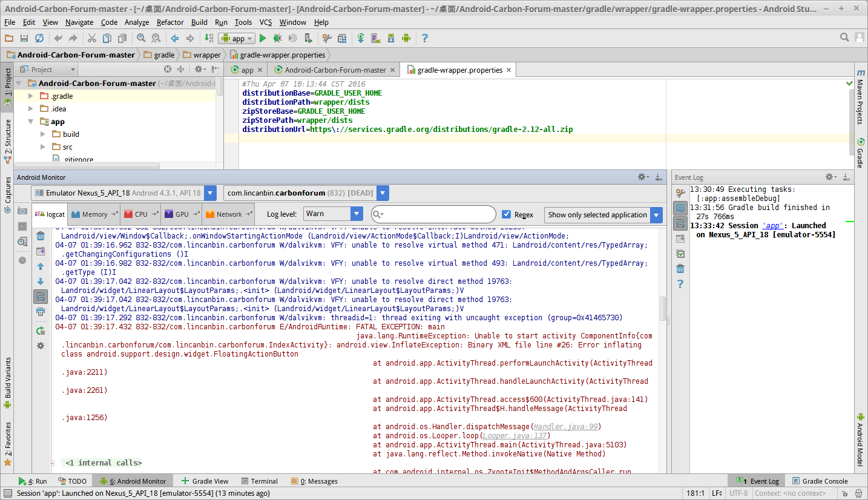
Task: Open the Android Device Monitor icon
Action: click(x=406, y=38)
